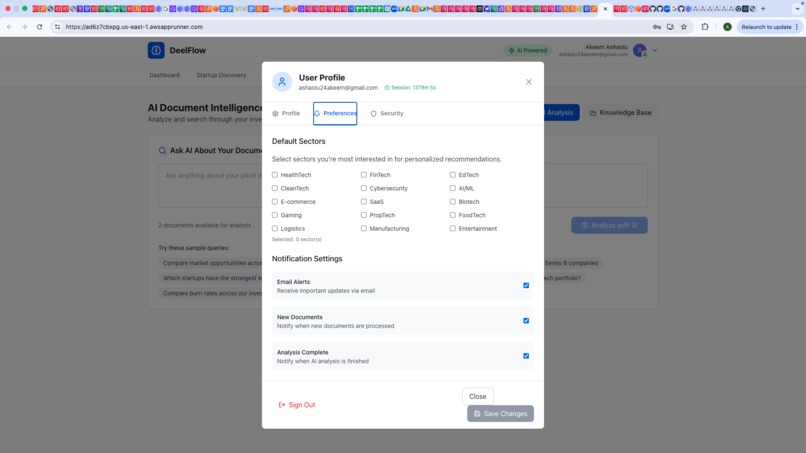Image resolution: width=806 pixels, height=453 pixels.
Task: Click the install app icon in the address bar
Action: pos(670,27)
